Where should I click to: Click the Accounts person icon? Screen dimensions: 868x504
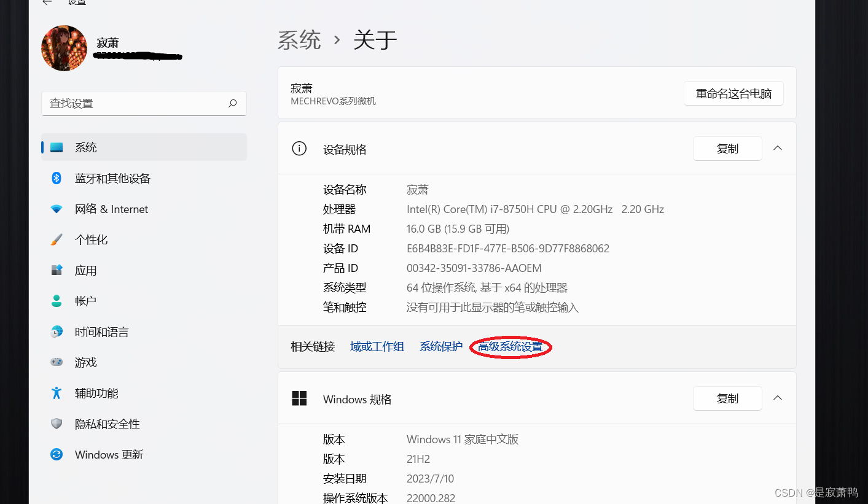(x=57, y=301)
